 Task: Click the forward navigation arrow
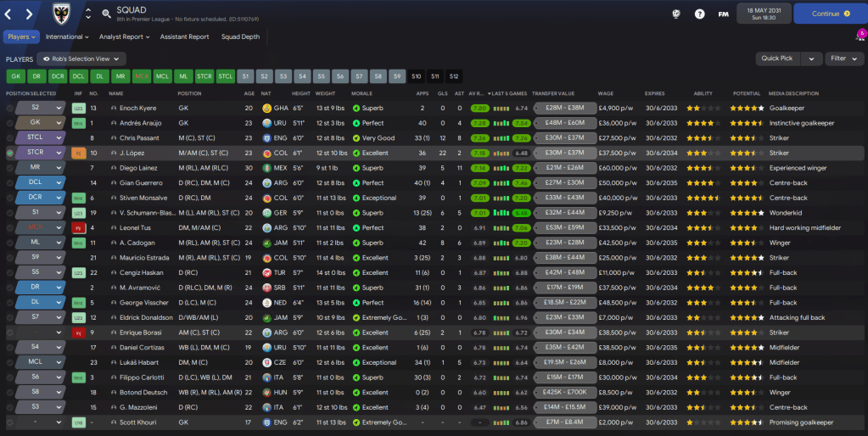29,14
